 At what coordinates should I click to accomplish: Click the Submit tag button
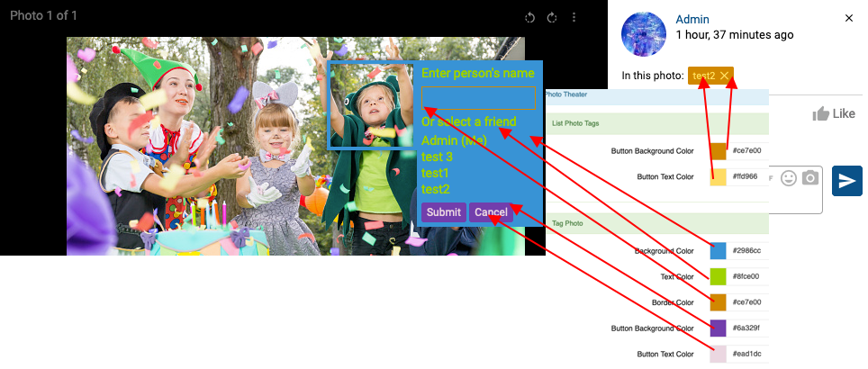click(443, 212)
